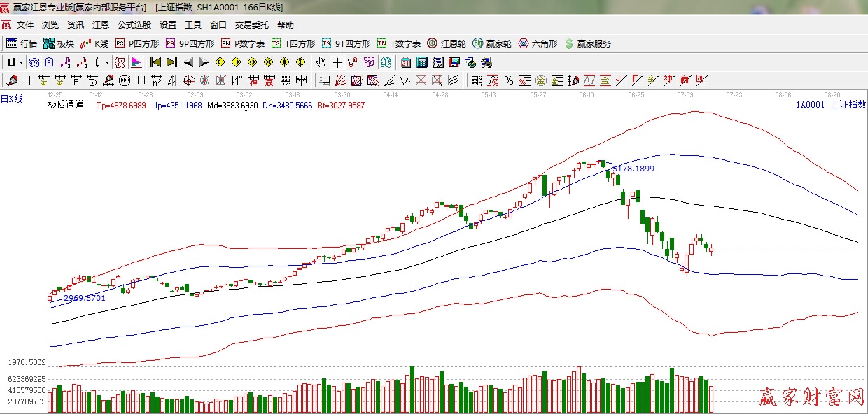868x414 pixels.
Task: Open the 江恩 menu in menu bar
Action: pyautogui.click(x=101, y=24)
